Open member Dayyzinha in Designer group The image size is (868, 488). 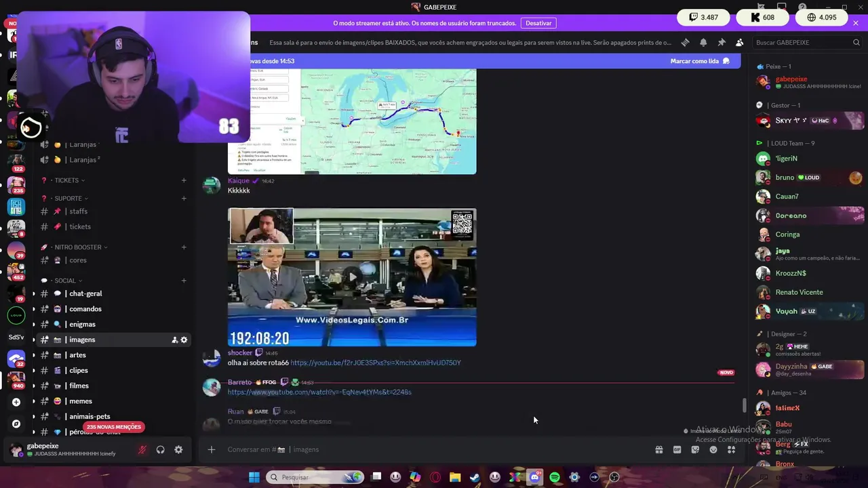pos(810,369)
